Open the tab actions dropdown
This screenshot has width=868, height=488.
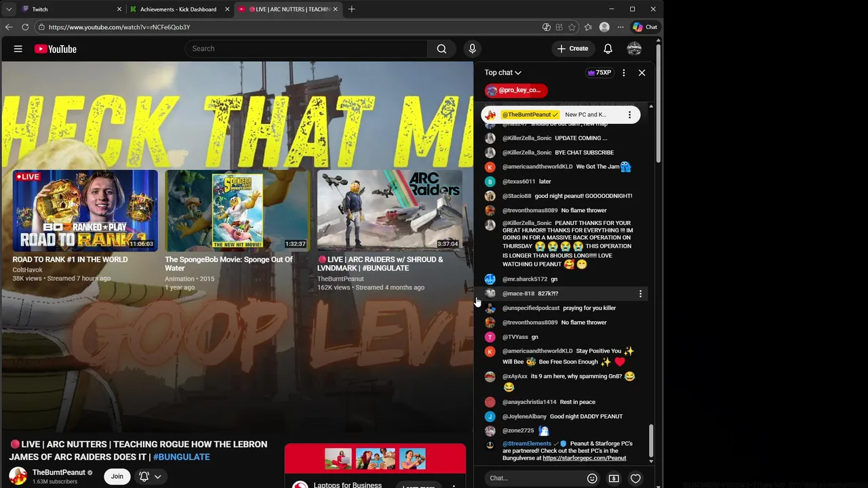(x=9, y=9)
